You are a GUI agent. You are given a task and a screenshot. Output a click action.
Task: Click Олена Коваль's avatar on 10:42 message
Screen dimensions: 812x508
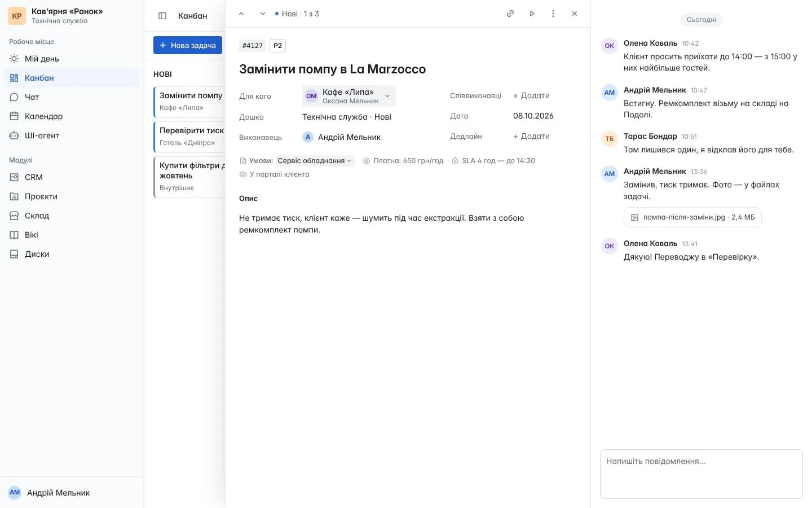(x=610, y=46)
